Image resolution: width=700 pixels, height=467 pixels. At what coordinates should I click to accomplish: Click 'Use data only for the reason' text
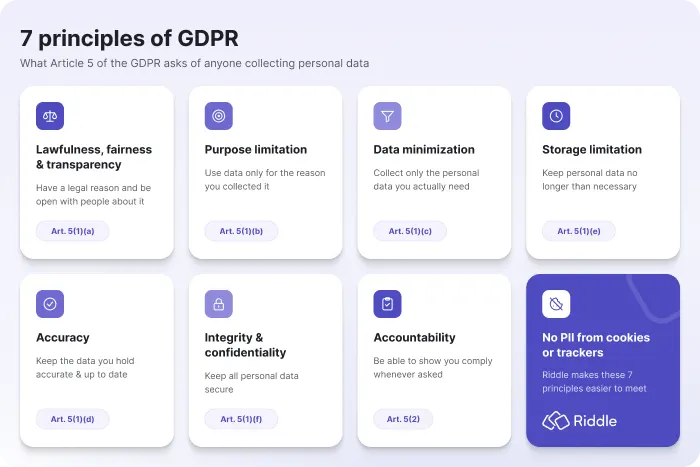point(265,179)
